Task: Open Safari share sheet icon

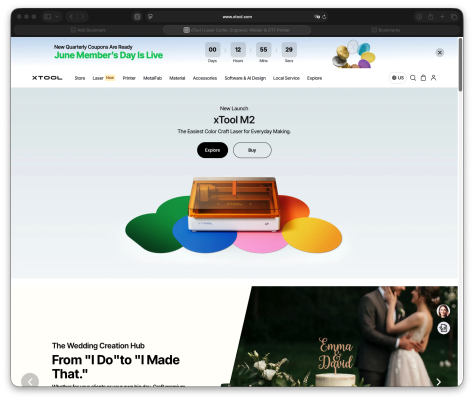Action: [430, 17]
